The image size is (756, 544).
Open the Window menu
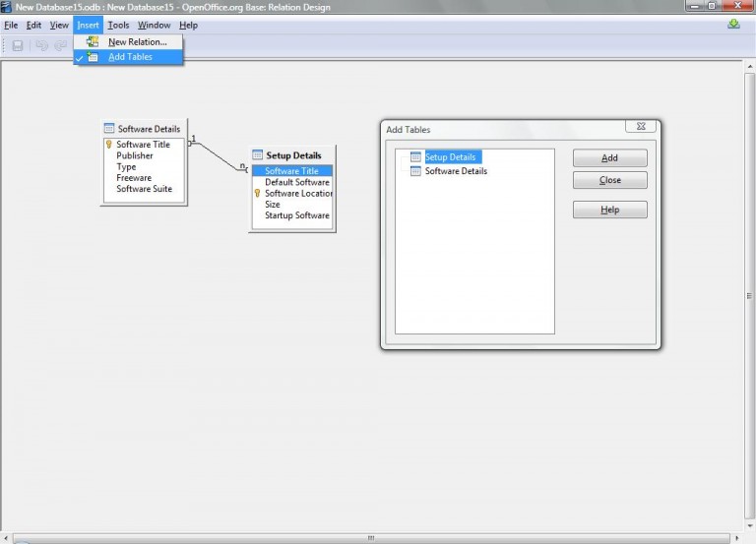[154, 25]
